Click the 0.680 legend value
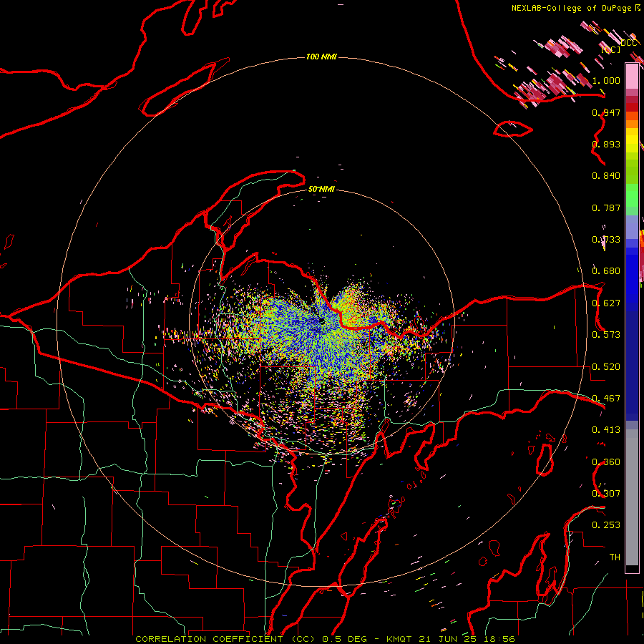The width and height of the screenshot is (644, 644). click(x=606, y=271)
